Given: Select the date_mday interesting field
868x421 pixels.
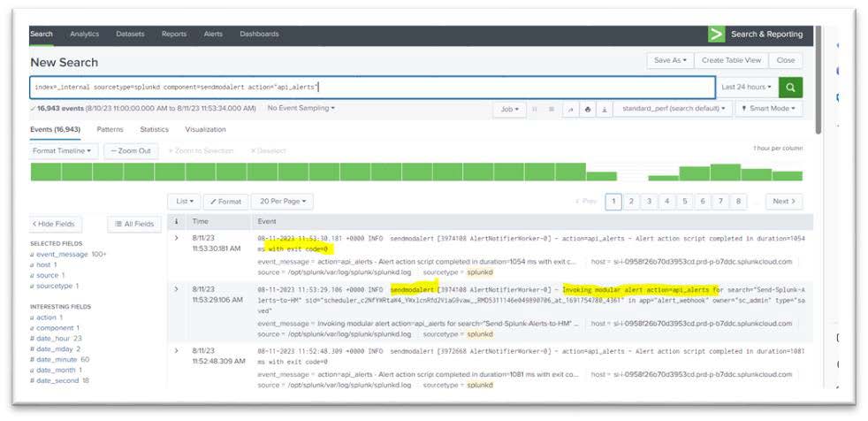Looking at the screenshot, I should pyautogui.click(x=55, y=349).
